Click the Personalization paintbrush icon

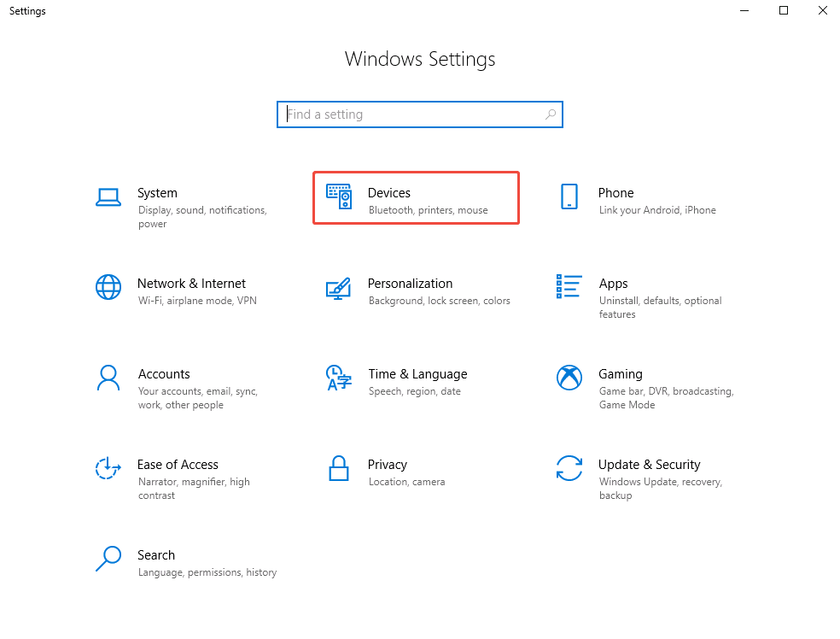click(x=339, y=288)
